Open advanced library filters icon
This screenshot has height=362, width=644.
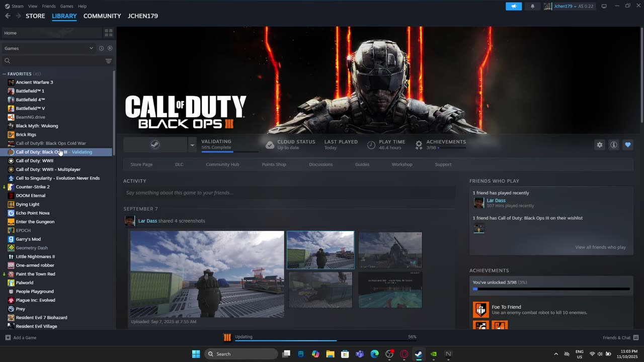pyautogui.click(x=108, y=61)
